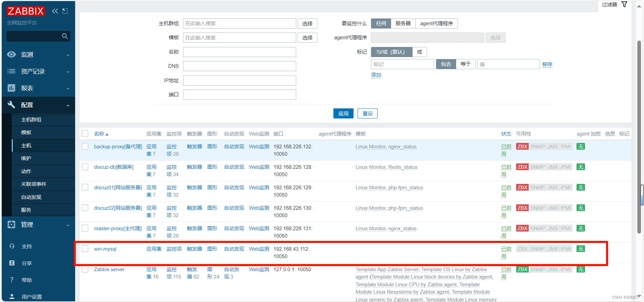The width and height of the screenshot is (644, 302).
Task: Click the DNS input field
Action: coord(239,66)
